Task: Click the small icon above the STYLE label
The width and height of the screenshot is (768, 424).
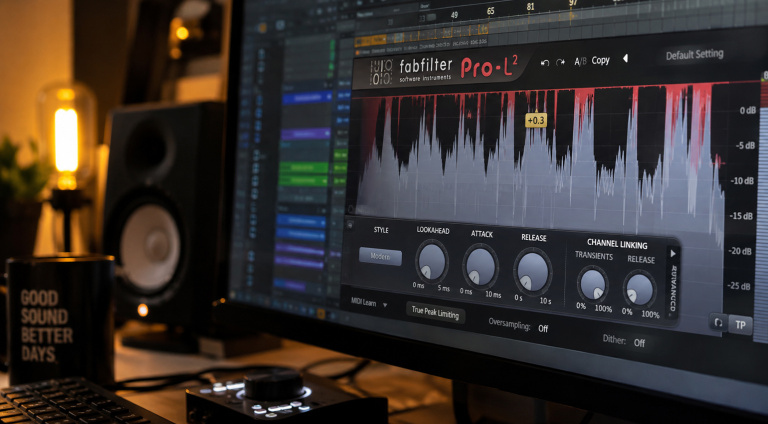Action: coord(350,225)
